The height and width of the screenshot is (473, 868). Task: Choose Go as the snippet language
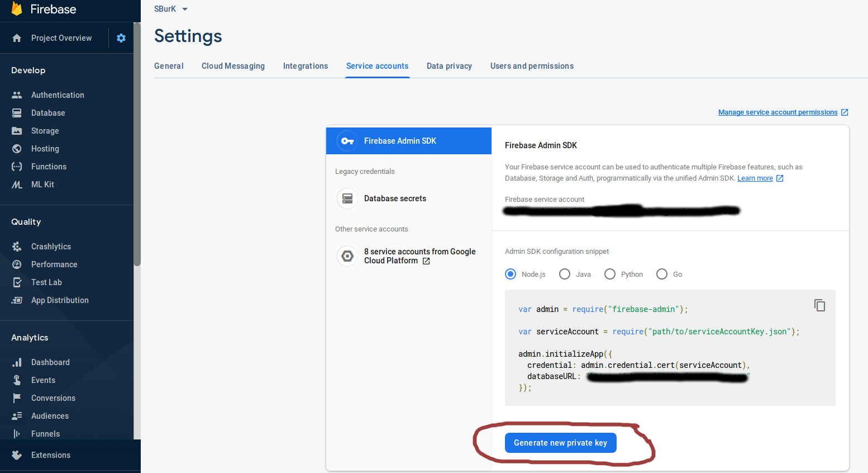pos(662,274)
